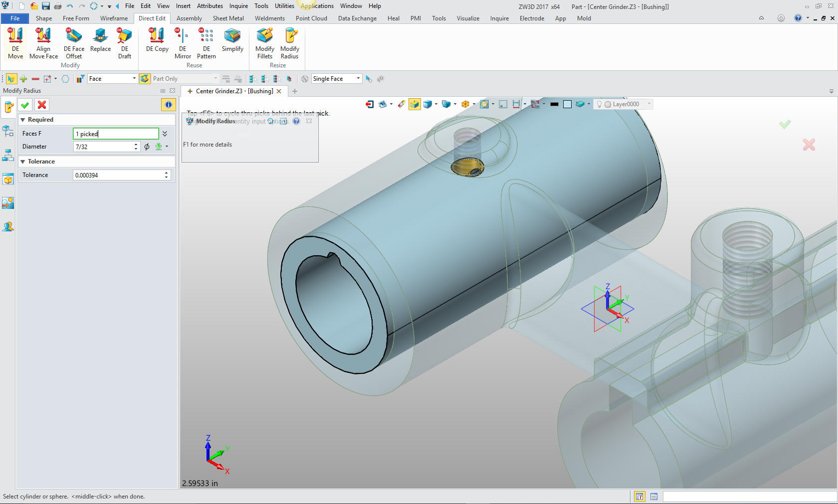Click the red minus remove-from-selection icon
Image resolution: width=838 pixels, height=504 pixels.
pyautogui.click(x=35, y=79)
